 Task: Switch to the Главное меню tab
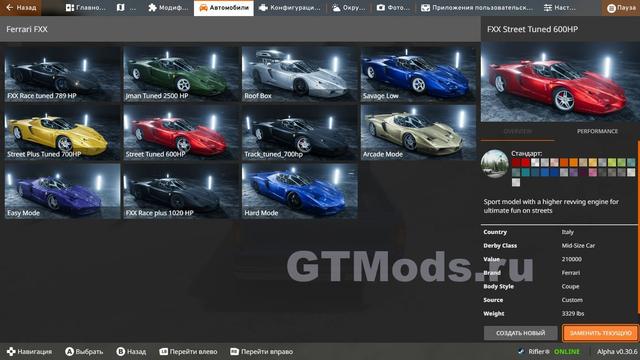85,8
